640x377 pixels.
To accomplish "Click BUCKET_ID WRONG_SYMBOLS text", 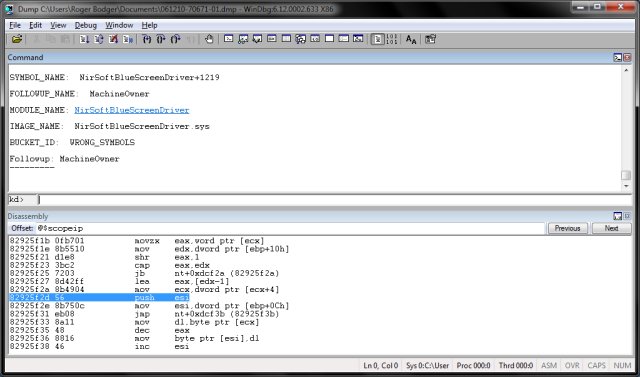I will pos(72,142).
